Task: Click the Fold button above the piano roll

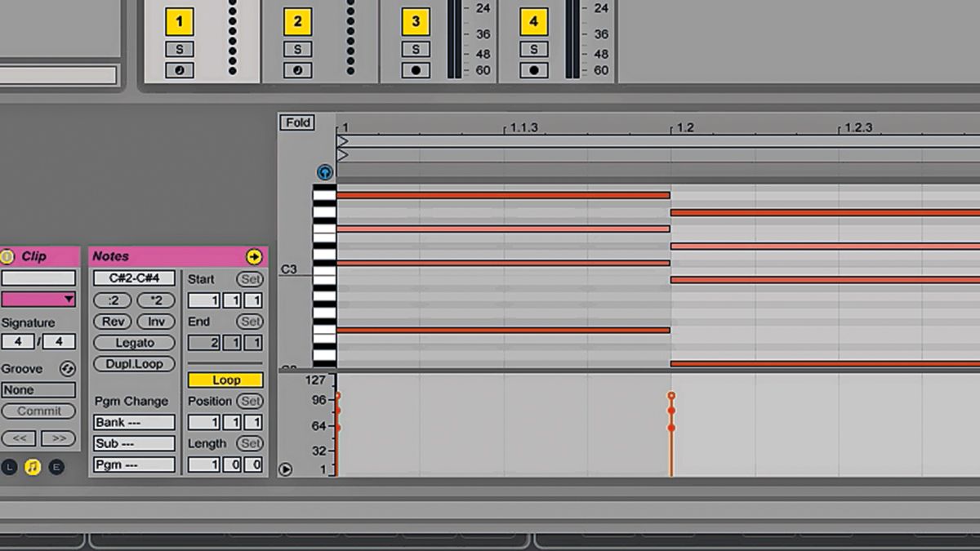Action: [x=297, y=122]
